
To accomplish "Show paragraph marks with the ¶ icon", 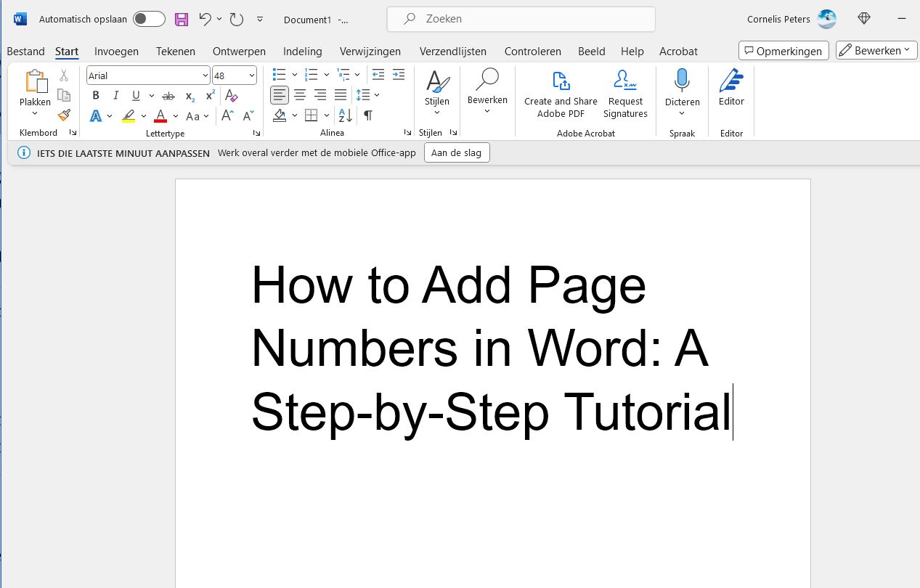I will (x=367, y=115).
